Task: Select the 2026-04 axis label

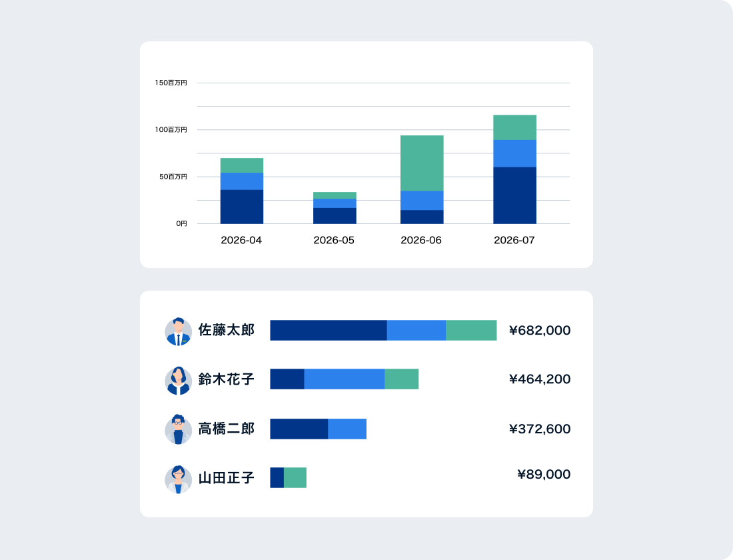Action: coord(241,240)
